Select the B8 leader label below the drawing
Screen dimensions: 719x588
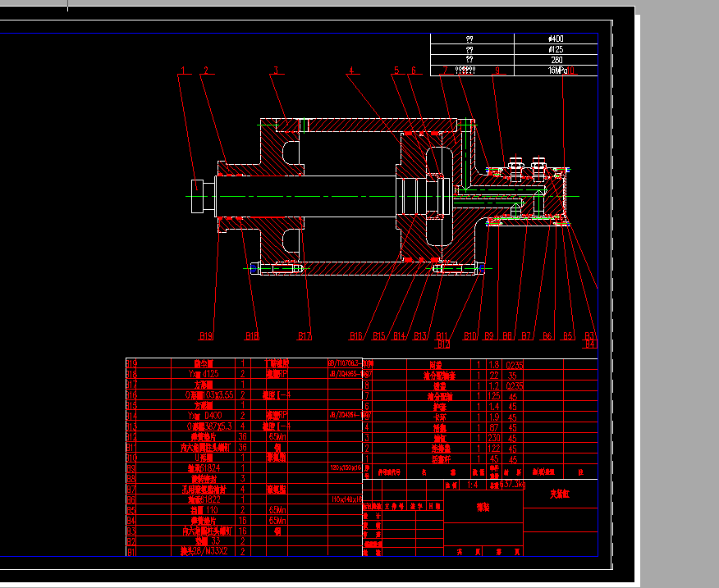[x=507, y=336]
